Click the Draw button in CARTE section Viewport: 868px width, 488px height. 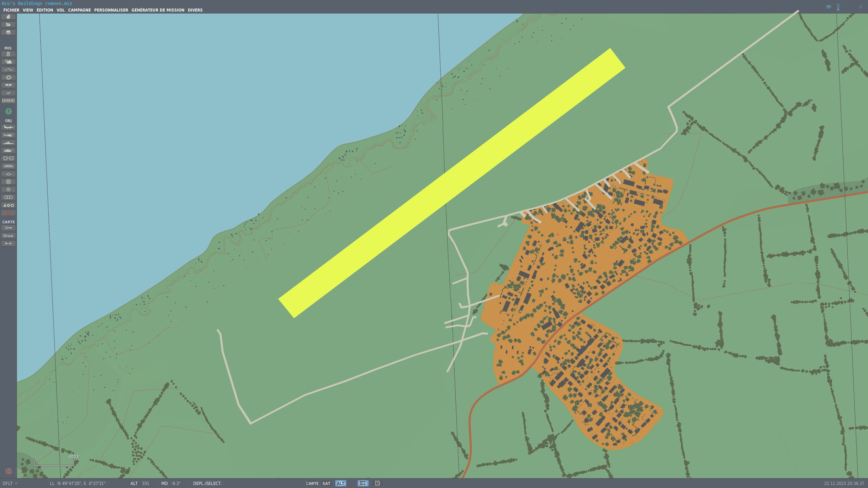tap(8, 236)
